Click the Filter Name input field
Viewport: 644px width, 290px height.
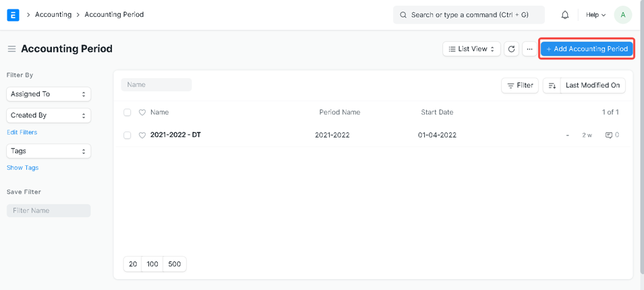49,210
